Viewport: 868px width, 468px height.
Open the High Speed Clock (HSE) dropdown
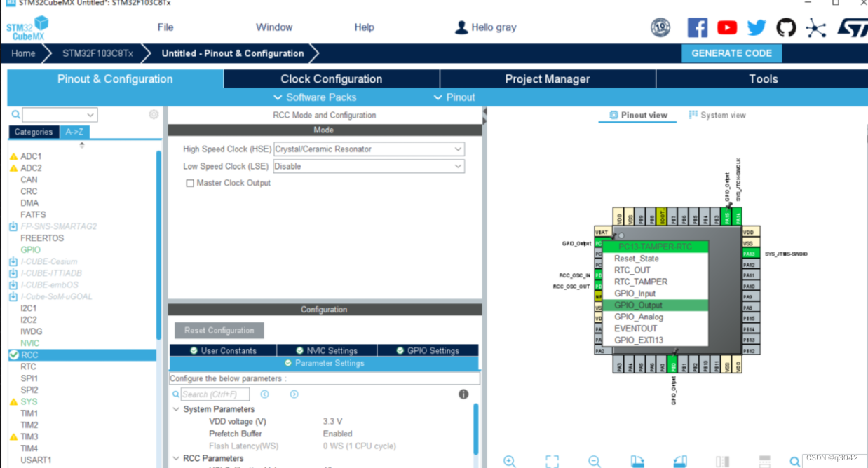pos(458,149)
